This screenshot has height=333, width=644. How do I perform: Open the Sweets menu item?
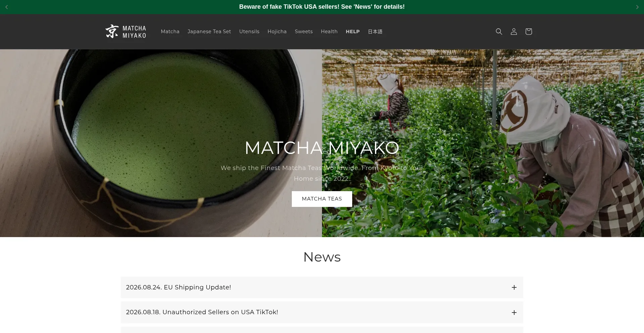(x=304, y=32)
